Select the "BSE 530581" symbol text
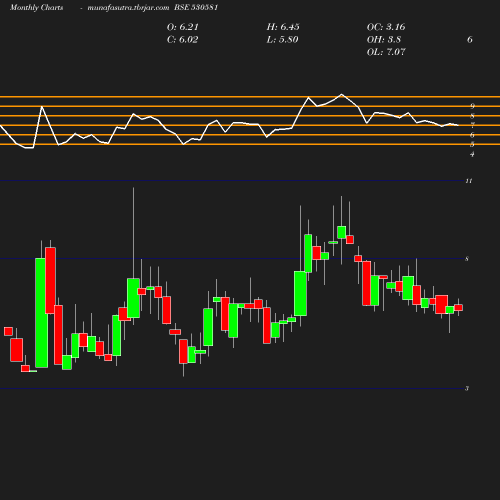Screen dimensions: 500x500 (196, 7)
